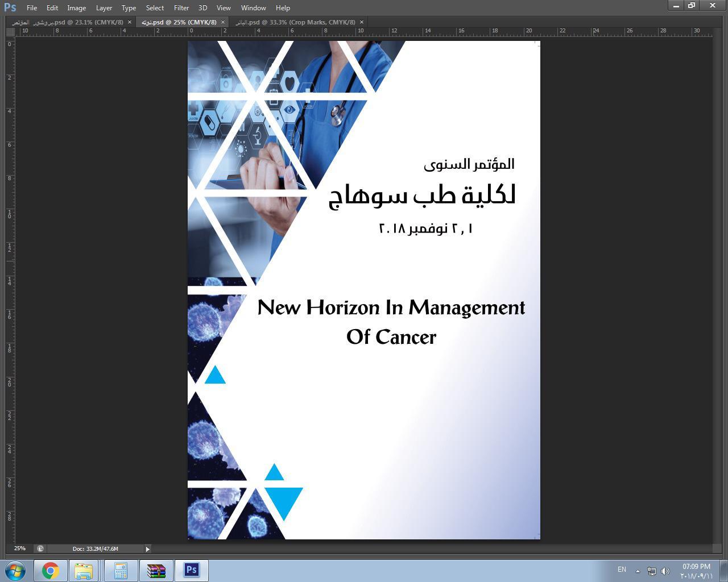Screen dimensions: 728x582
Task: Click the network icon in system tray
Action: pos(652,571)
